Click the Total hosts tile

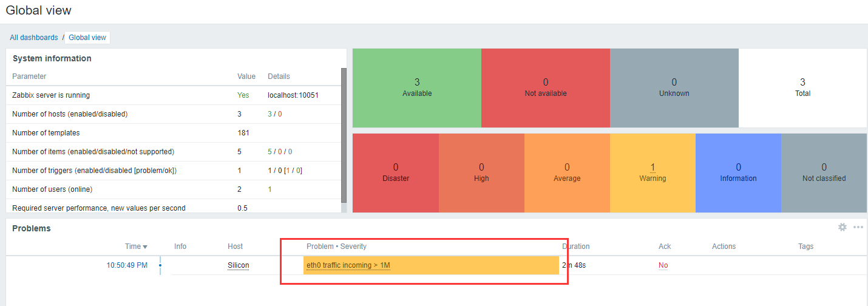tap(802, 87)
